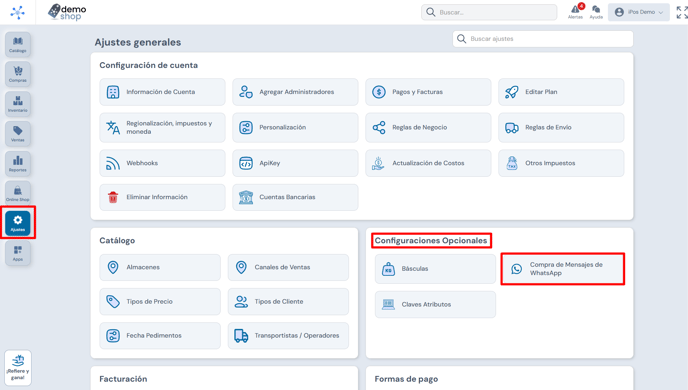This screenshot has width=688, height=390.
Task: Open Almacenes in Catálogo
Action: pos(160,267)
